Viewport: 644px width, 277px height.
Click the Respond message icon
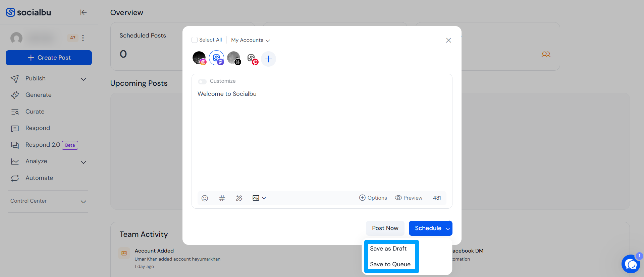(15, 129)
